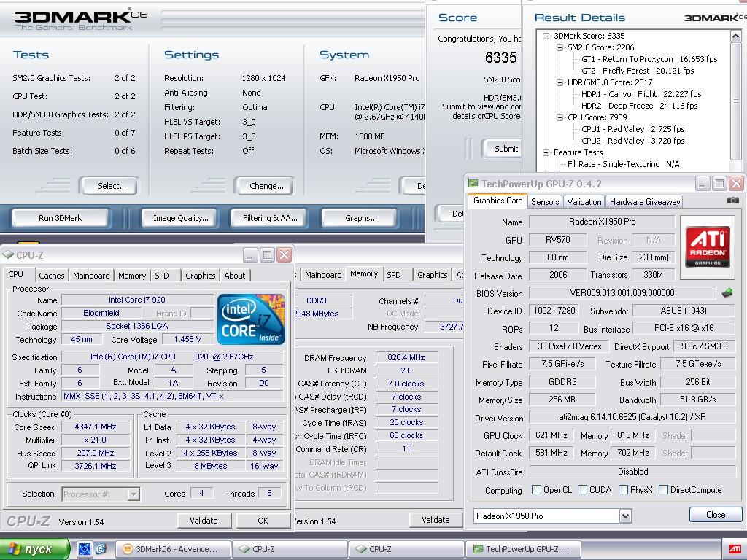Image resolution: width=747 pixels, height=560 pixels.
Task: Click Validate in rear CPU-Z window
Action: (x=436, y=519)
